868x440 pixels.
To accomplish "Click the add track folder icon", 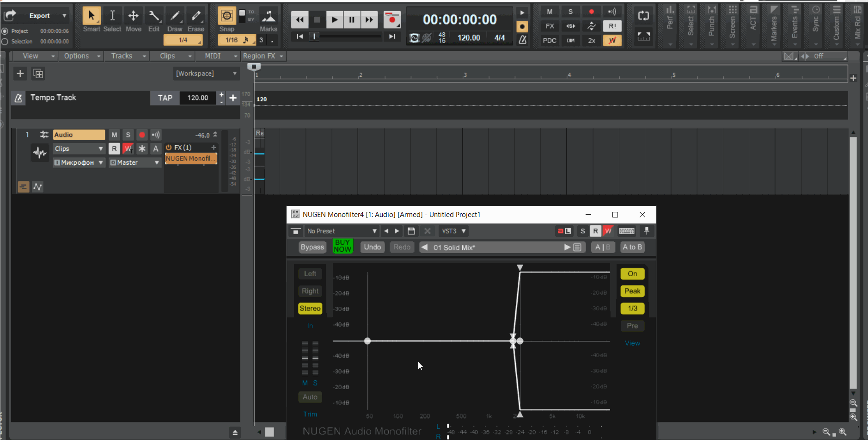I will tap(38, 74).
